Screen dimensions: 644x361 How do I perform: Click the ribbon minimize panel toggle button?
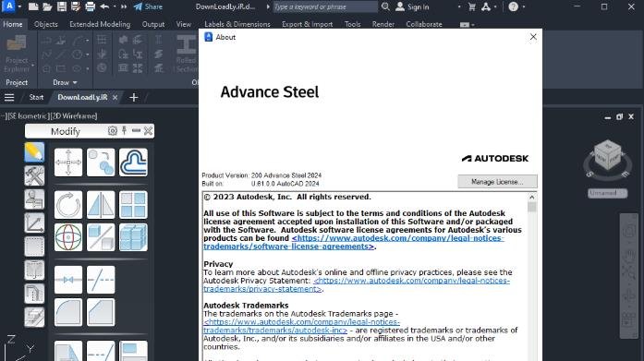click(464, 25)
